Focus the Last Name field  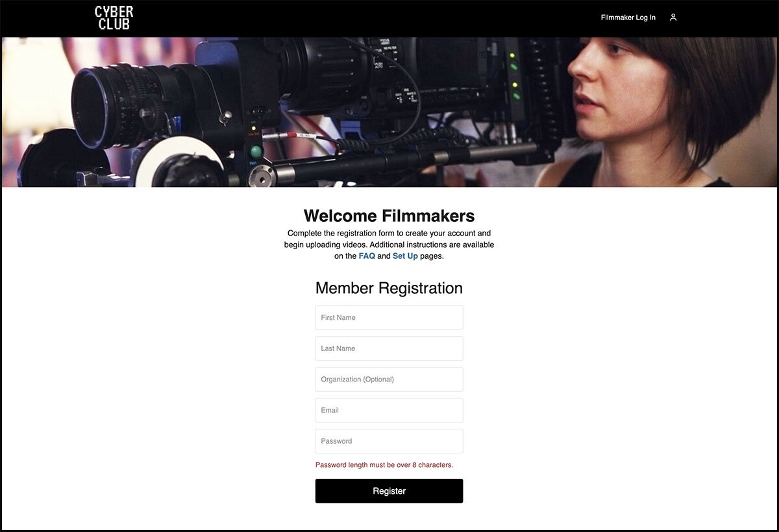[389, 348]
